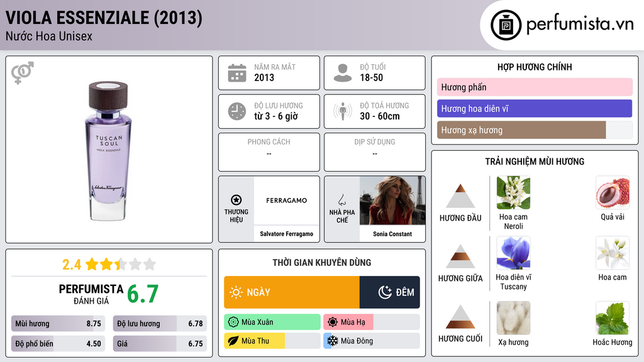644x362 pixels.
Task: Click the 2013 release year value
Action: click(264, 77)
